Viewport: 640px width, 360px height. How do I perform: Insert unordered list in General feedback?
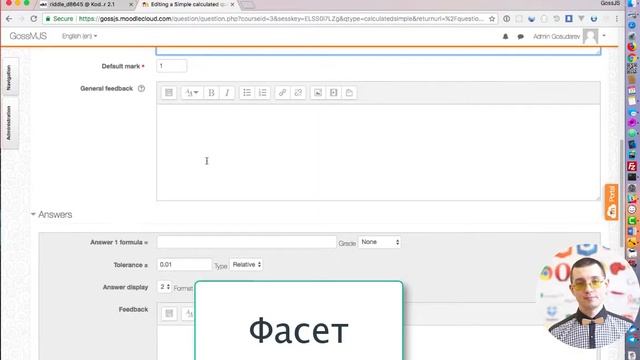pyautogui.click(x=247, y=93)
